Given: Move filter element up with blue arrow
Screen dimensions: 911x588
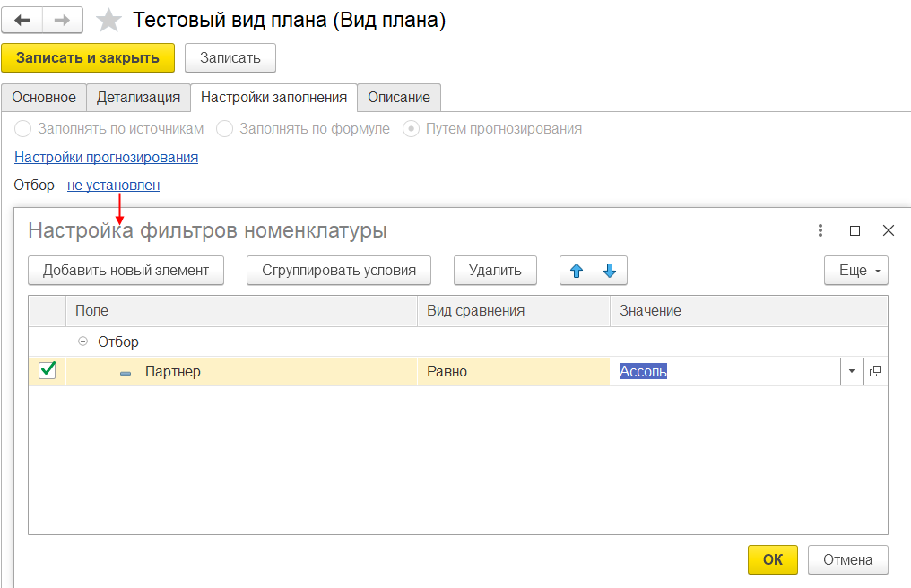Looking at the screenshot, I should click(x=577, y=270).
